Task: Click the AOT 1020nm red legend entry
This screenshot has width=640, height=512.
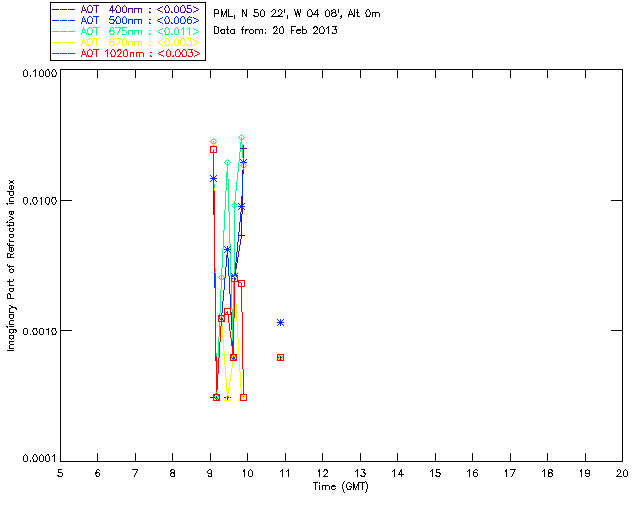Action: pyautogui.click(x=132, y=53)
